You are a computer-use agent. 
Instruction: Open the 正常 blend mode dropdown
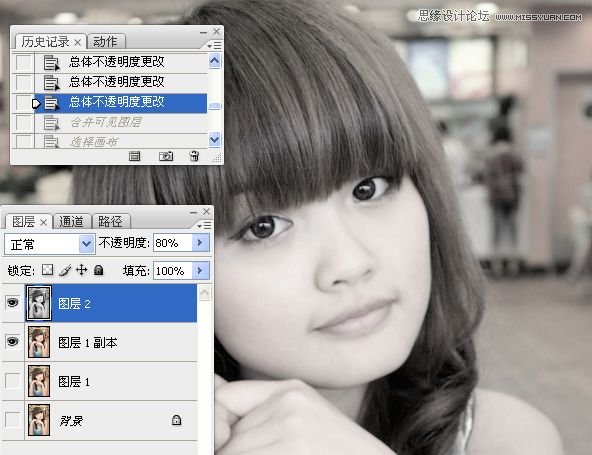49,244
